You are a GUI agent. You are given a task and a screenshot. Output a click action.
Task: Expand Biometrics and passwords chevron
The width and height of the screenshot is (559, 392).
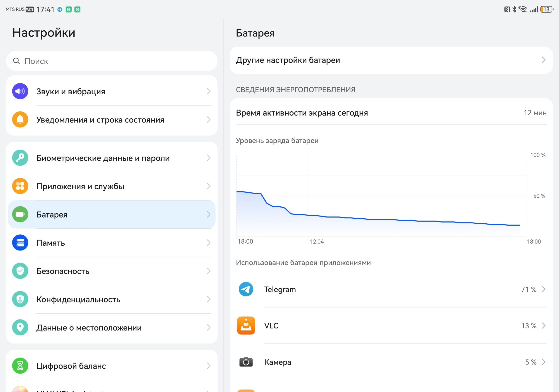208,158
